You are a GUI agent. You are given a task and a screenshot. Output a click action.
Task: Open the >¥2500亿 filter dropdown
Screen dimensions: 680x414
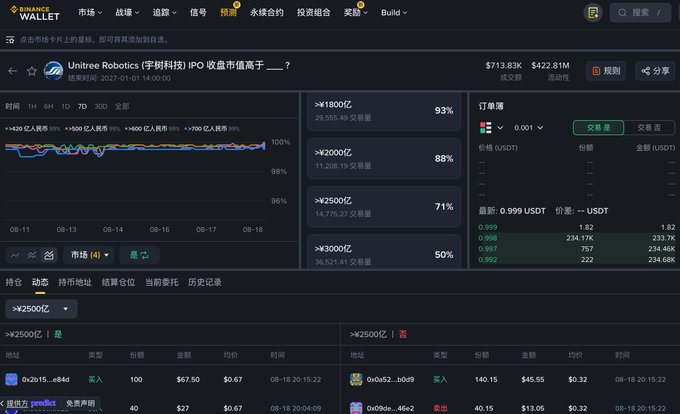[x=41, y=309]
